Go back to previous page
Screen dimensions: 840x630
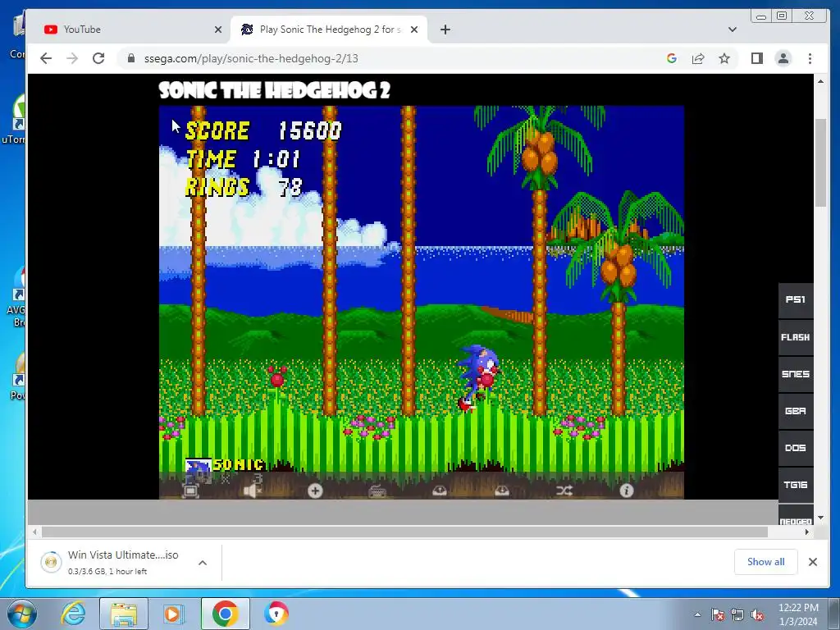pos(46,58)
